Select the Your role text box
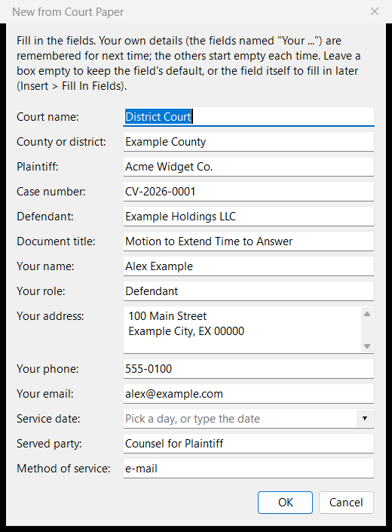This screenshot has width=392, height=532. (248, 291)
